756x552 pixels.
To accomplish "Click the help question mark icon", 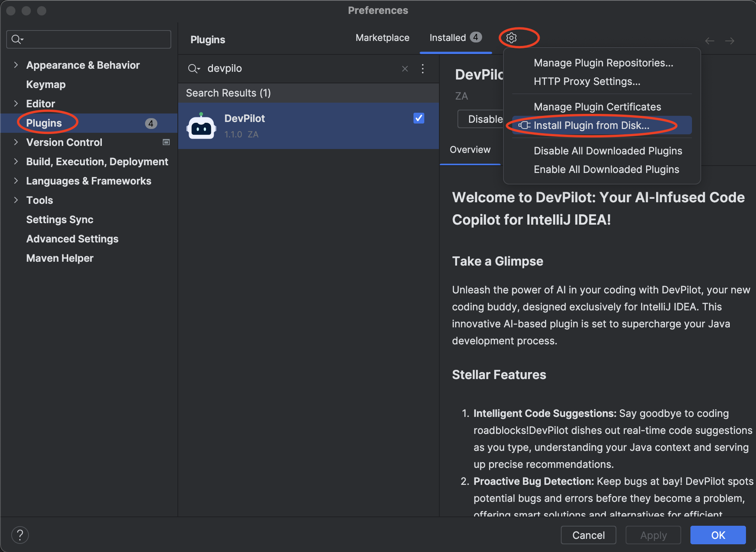I will tap(20, 535).
